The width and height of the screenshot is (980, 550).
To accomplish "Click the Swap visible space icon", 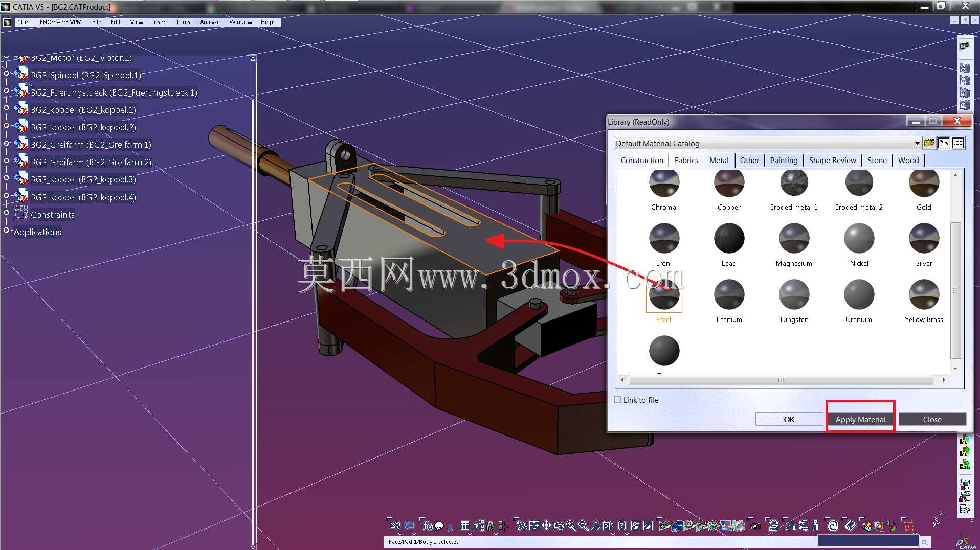I will click(x=648, y=525).
